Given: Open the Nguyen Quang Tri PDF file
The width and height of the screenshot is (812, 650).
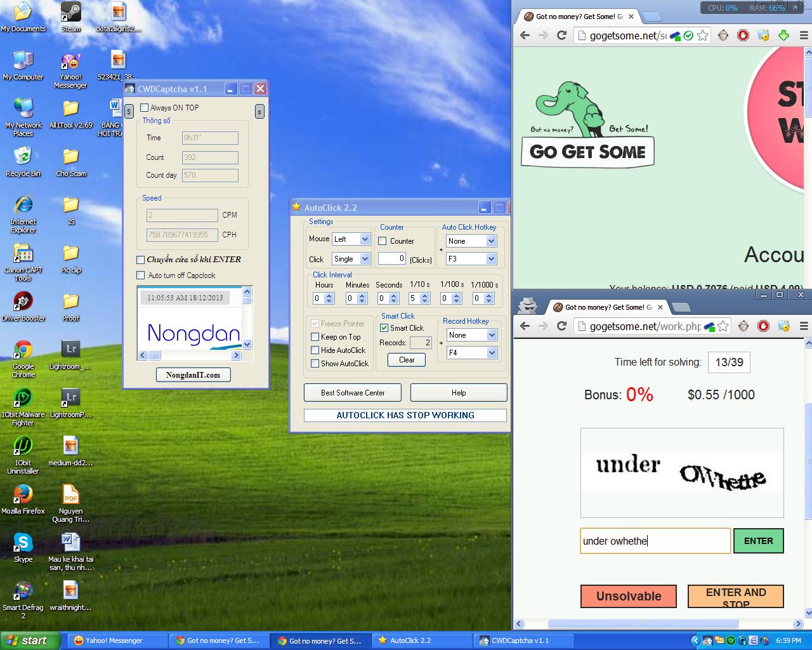Looking at the screenshot, I should pos(70,504).
